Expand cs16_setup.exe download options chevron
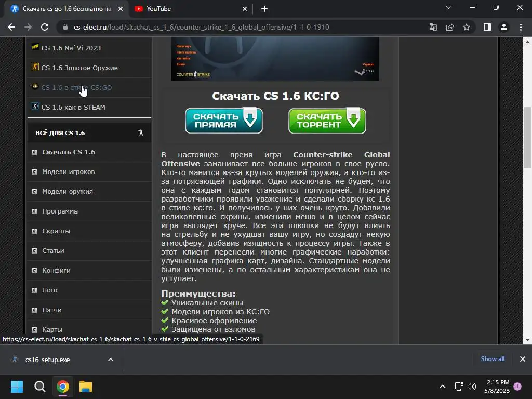532x399 pixels. (x=111, y=360)
